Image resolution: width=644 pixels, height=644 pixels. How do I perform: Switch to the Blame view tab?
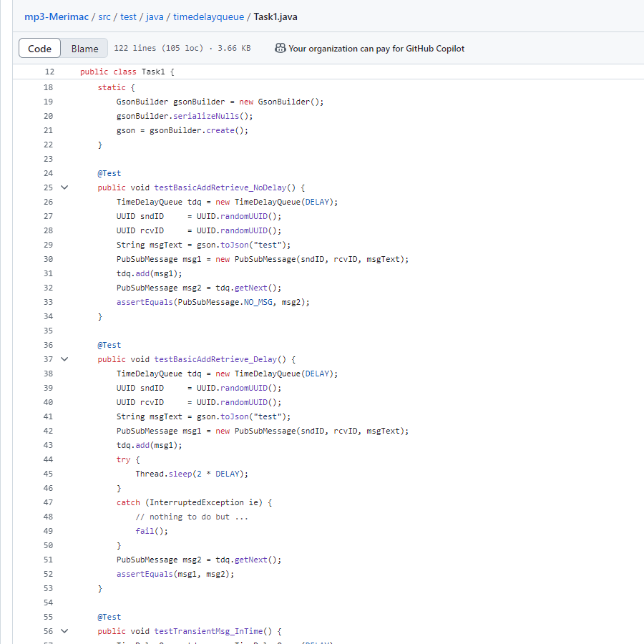[x=84, y=49]
